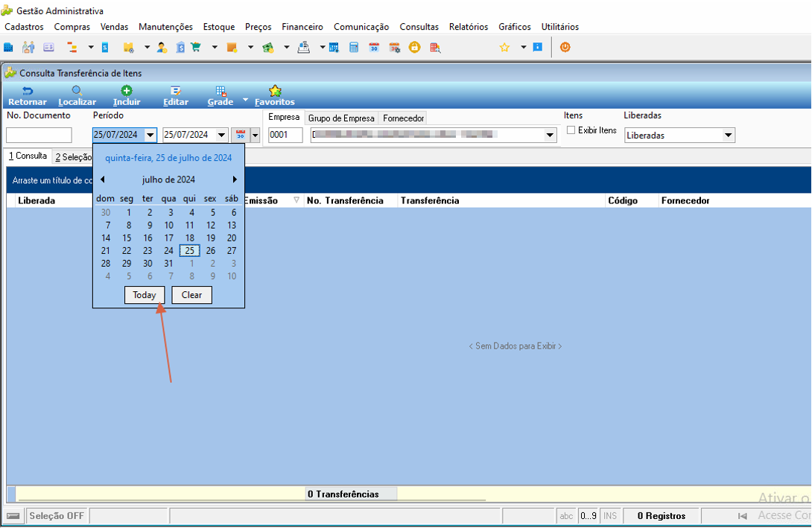Go to next month with right arrow

pyautogui.click(x=235, y=179)
